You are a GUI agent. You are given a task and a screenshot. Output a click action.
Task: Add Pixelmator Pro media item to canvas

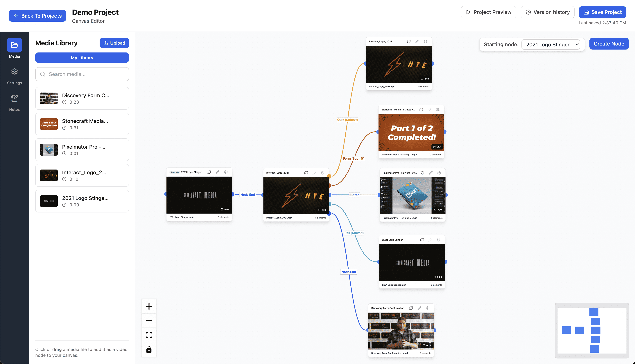click(x=82, y=150)
